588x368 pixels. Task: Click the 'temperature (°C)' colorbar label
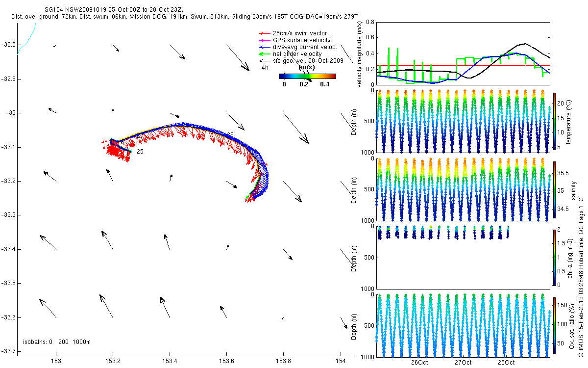pos(569,121)
